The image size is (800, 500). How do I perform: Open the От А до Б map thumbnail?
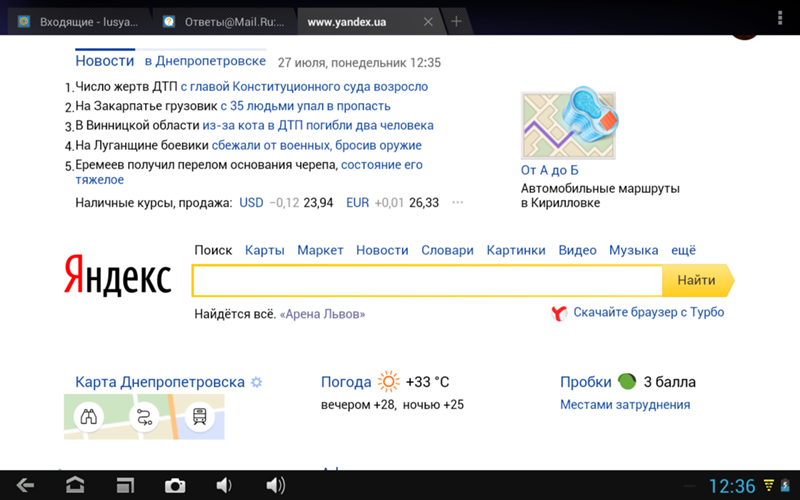[569, 123]
